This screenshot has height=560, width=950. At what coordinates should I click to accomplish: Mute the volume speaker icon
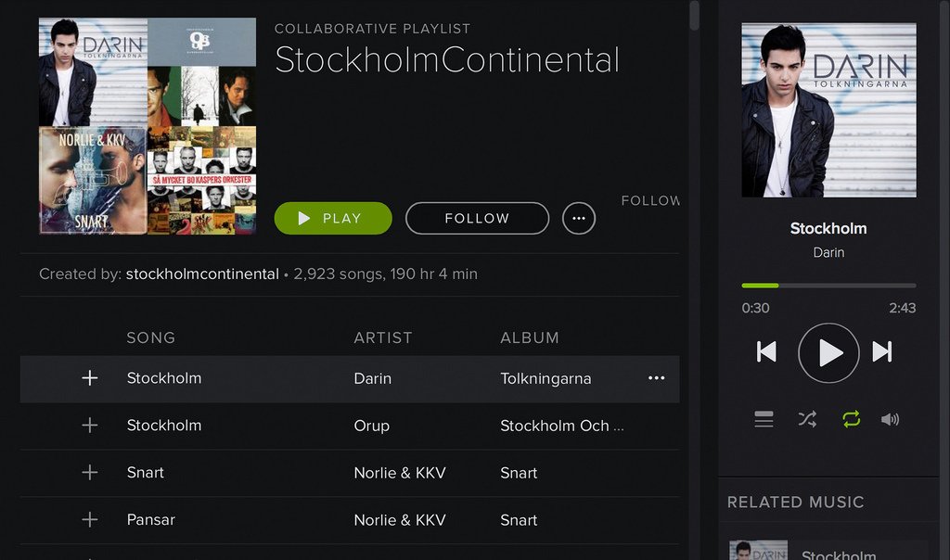pyautogui.click(x=891, y=419)
